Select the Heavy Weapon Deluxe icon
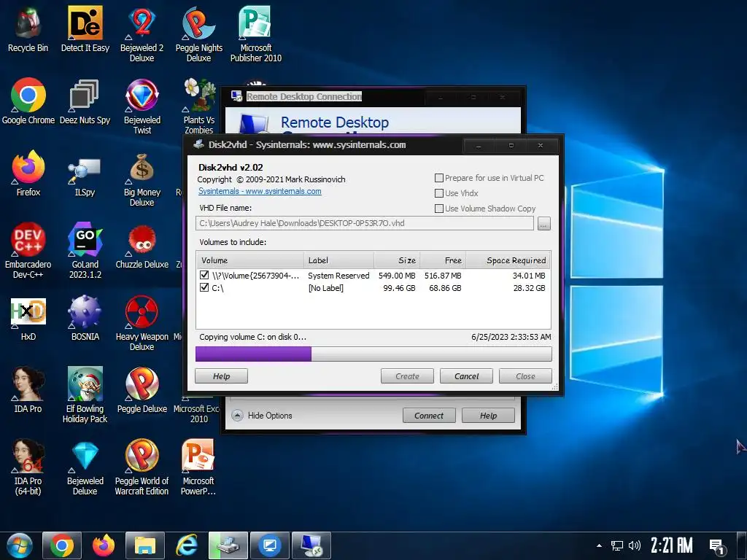Screen dimensions: 747x560 pos(142,323)
